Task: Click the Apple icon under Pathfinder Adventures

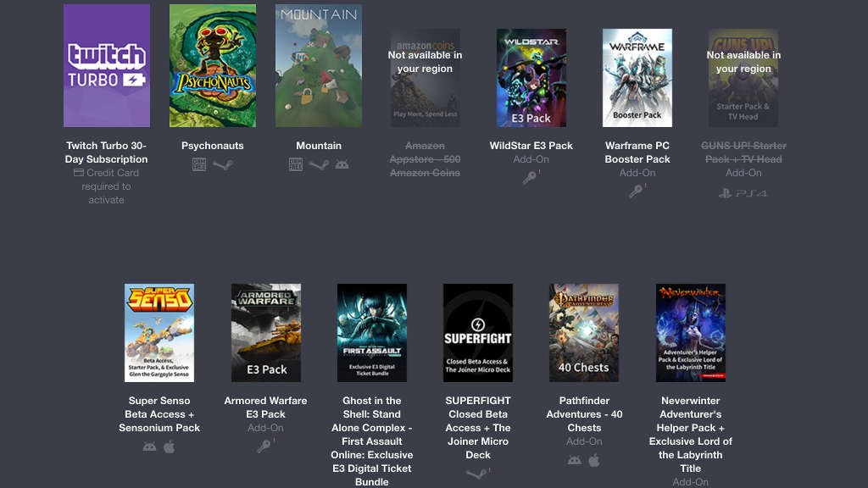Action: click(594, 460)
